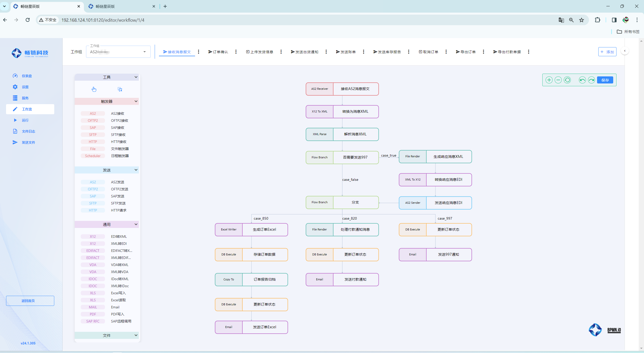The height and width of the screenshot is (353, 644).
Task: Select the hand pan tool
Action: tap(94, 89)
